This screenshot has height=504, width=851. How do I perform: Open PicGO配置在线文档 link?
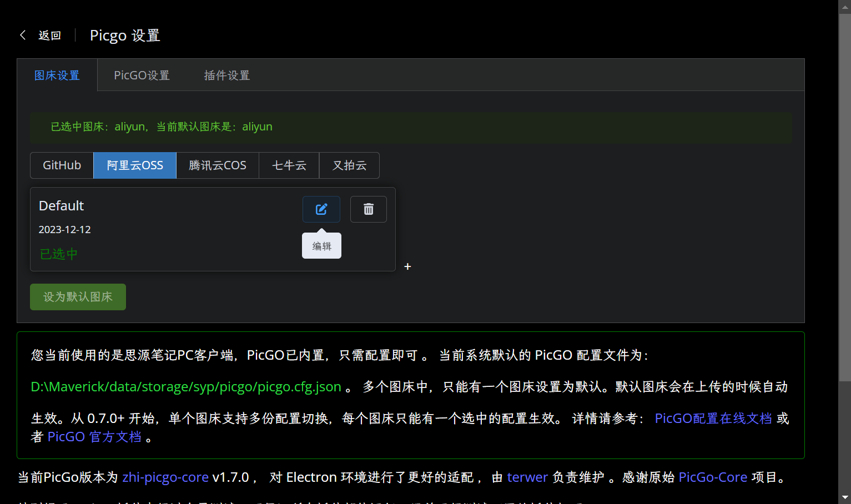click(713, 419)
